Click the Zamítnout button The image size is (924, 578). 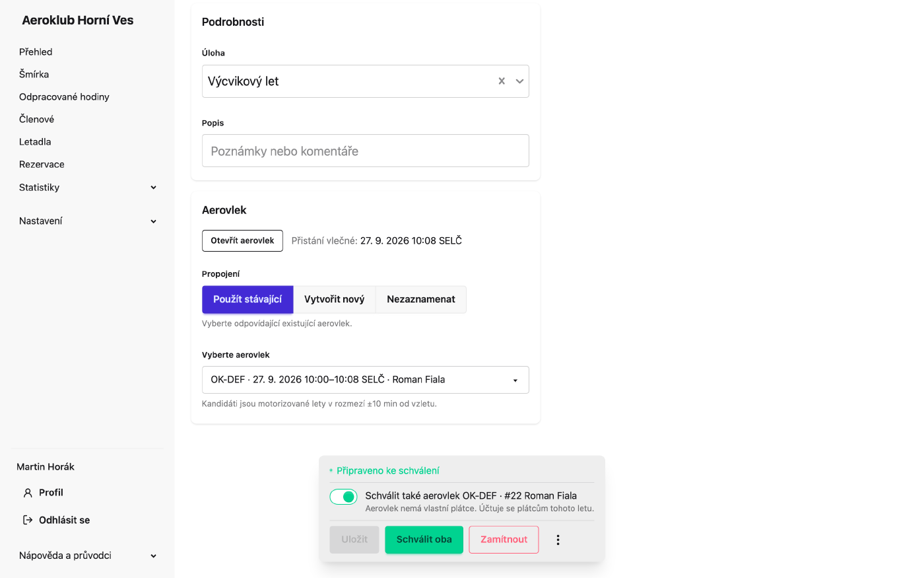pyautogui.click(x=504, y=540)
